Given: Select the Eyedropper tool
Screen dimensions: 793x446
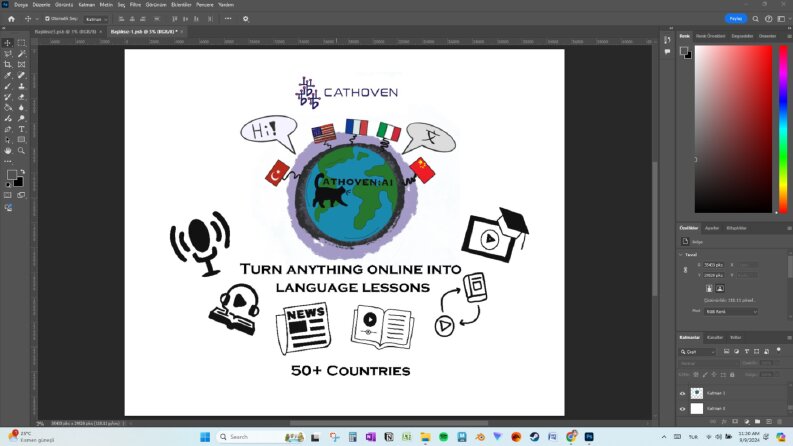Looking at the screenshot, I should click(x=8, y=75).
